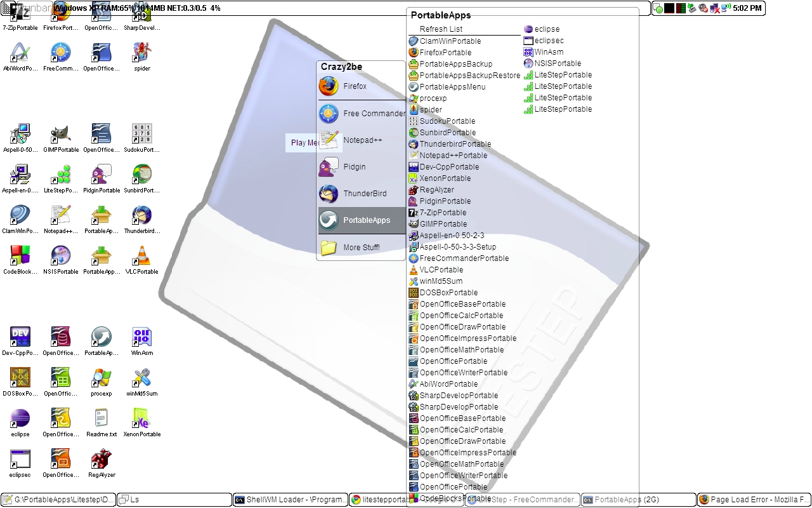Open the PortableApps submenu entry
Image resolution: width=812 pixels, height=508 pixels.
362,220
